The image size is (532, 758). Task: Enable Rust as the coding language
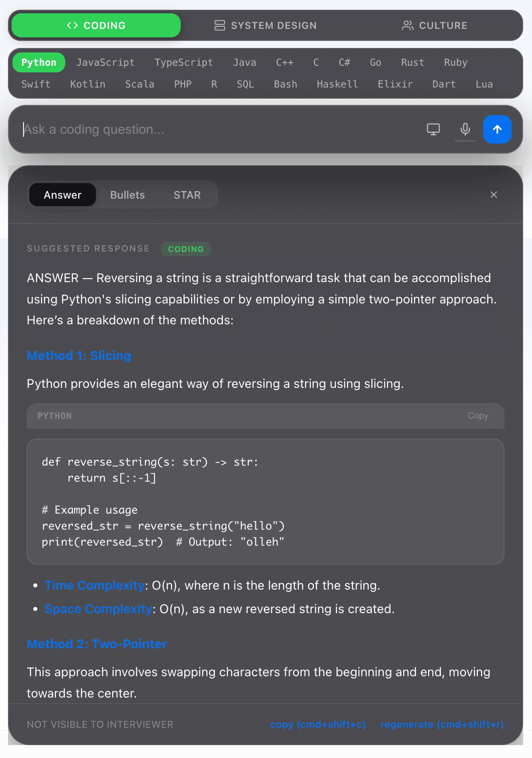[412, 62]
